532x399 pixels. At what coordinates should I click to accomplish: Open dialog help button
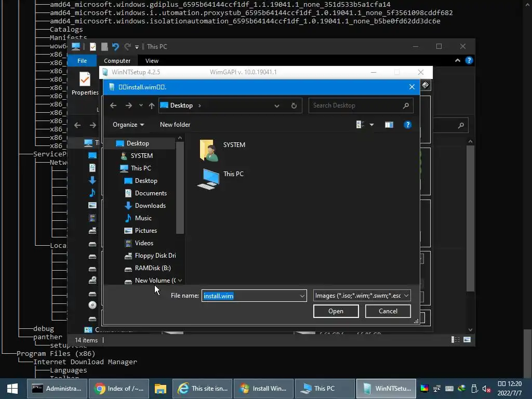click(407, 125)
